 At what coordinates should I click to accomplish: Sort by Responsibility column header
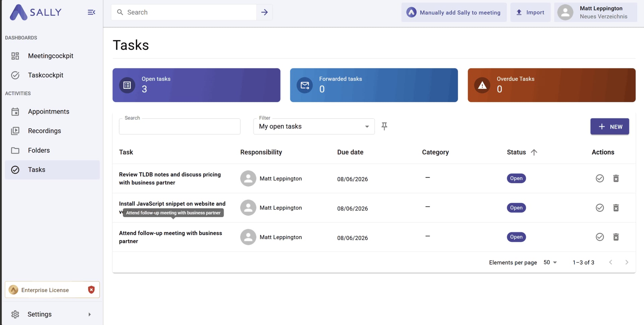[261, 152]
